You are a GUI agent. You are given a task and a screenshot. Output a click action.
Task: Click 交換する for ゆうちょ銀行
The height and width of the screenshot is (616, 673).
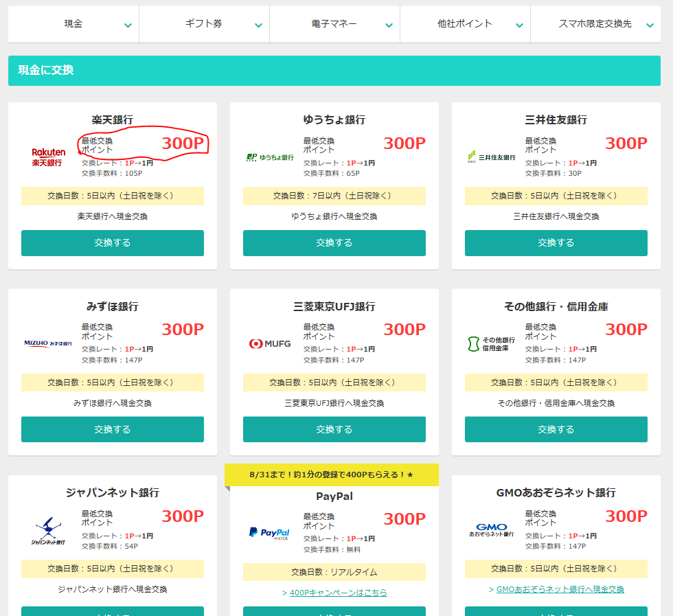click(x=334, y=243)
